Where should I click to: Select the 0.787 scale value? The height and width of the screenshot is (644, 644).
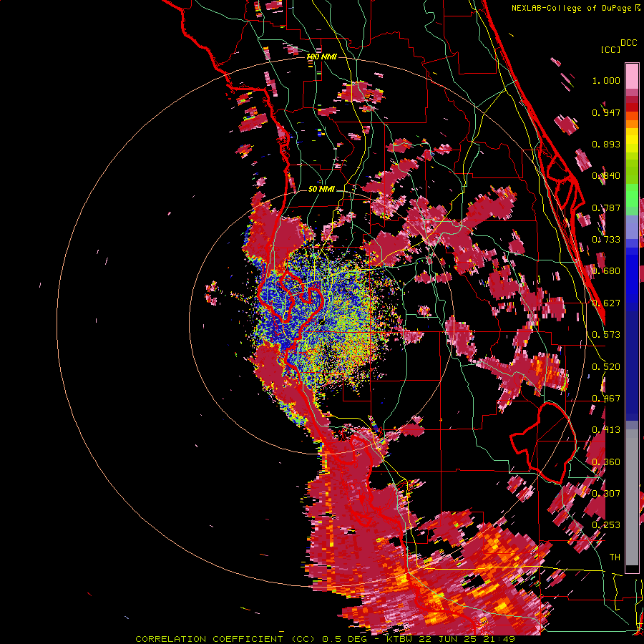[x=606, y=208]
